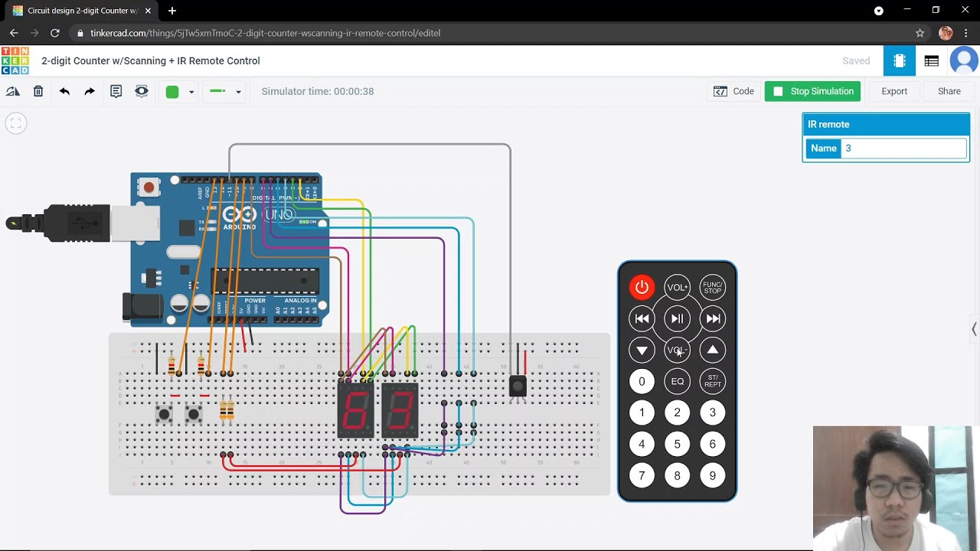Reload the Tinkercad page
Image resolution: width=980 pixels, height=551 pixels.
coord(55,33)
